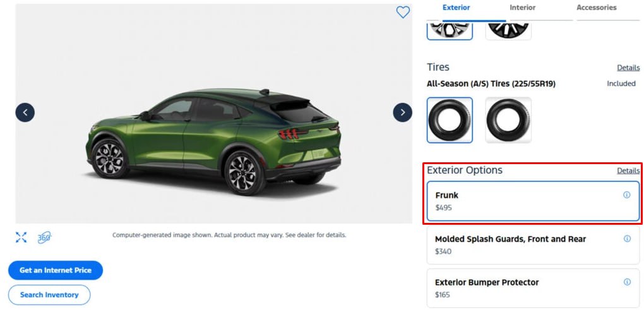Screen dimensions: 644x310
Task: Select Exterior Bumper Protector option
Action: pos(518,288)
